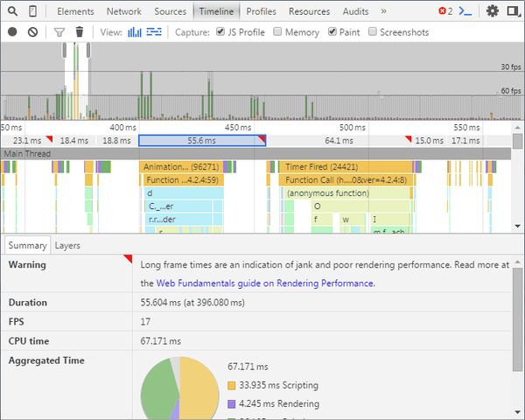Select the flame chart view icon
Image resolution: width=525 pixels, height=420 pixels.
coord(154,31)
